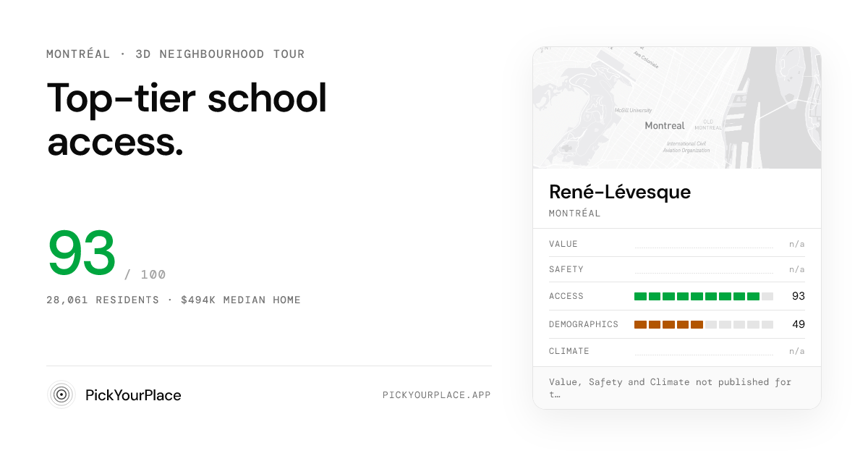Click the MONTRÉAL subtitle under René-Lévesque
Screen dimensions: 868x456
point(575,214)
